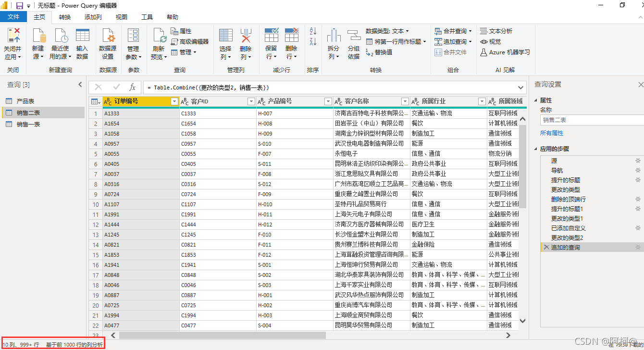Open the Advanced Editor (高级编辑器)
Viewport: 644px width, 350px height.
click(189, 41)
